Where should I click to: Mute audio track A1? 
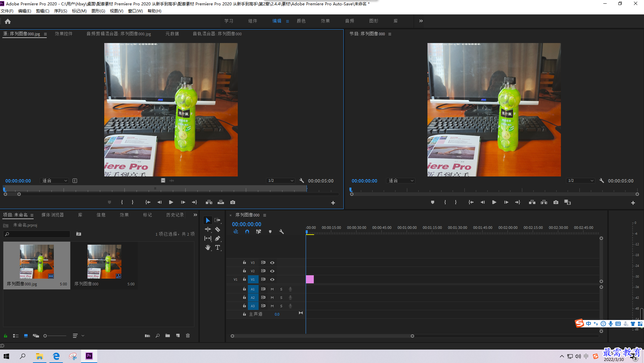click(272, 289)
